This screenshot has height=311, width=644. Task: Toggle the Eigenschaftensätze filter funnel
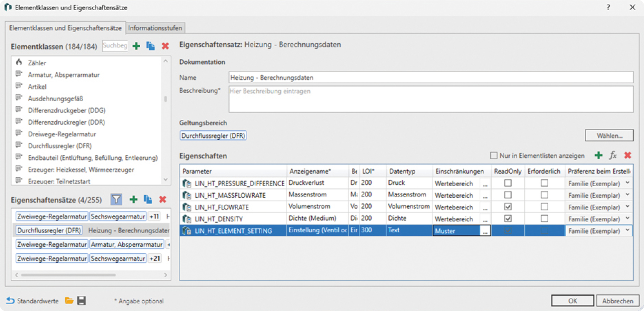tap(116, 199)
